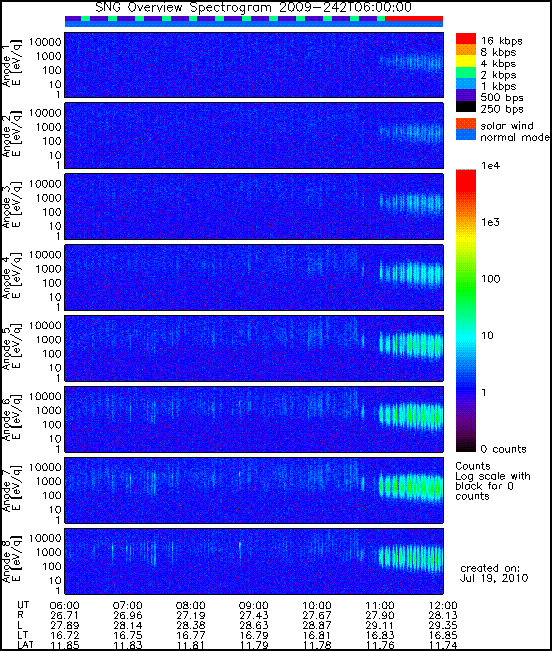Click the solar wind mode legend swatch
Screen dimensions: 552x651
(x=466, y=123)
